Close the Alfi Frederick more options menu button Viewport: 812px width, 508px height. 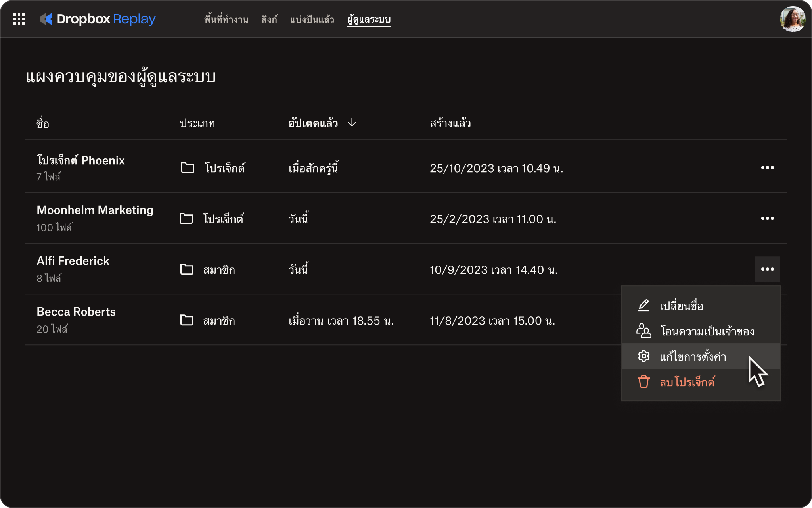[x=768, y=269]
